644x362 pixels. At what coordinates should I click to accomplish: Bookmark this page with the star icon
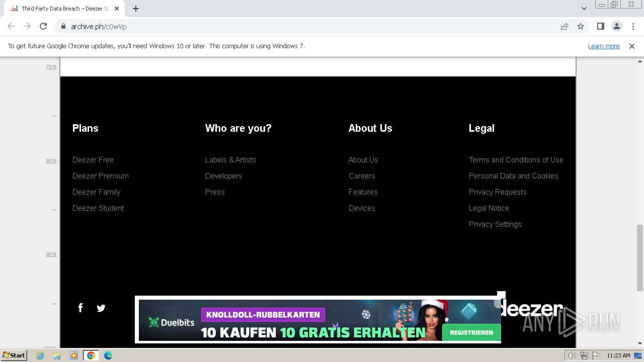[581, 26]
